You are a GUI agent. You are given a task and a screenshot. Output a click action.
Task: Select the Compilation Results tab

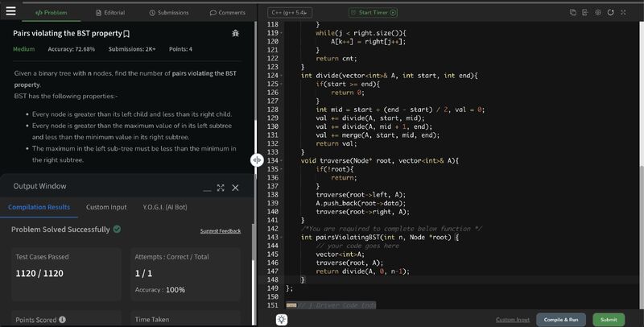point(39,207)
